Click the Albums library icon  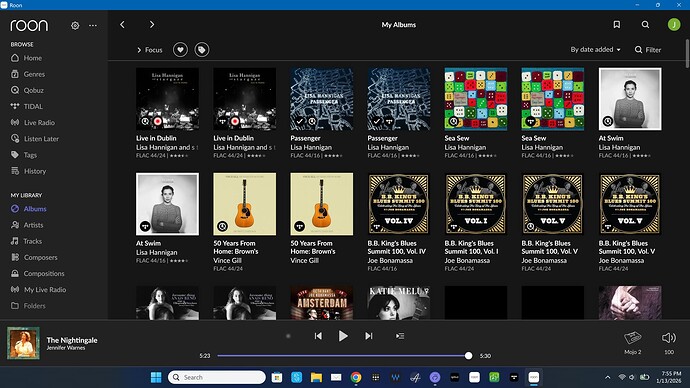pyautogui.click(x=15, y=209)
